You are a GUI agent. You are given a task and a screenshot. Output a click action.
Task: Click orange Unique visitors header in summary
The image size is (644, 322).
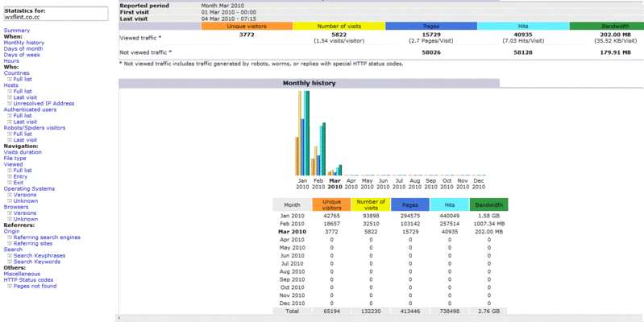pos(247,27)
